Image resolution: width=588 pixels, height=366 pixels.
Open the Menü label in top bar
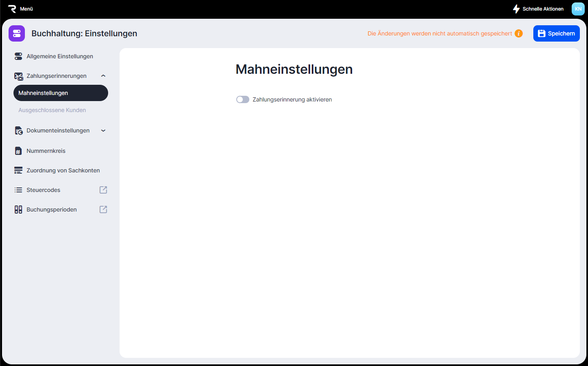pos(27,9)
